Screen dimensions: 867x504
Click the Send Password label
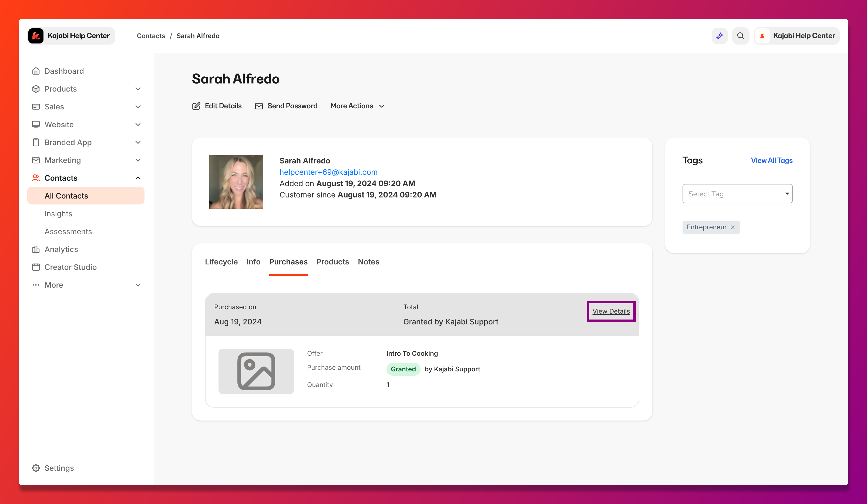[x=293, y=106]
